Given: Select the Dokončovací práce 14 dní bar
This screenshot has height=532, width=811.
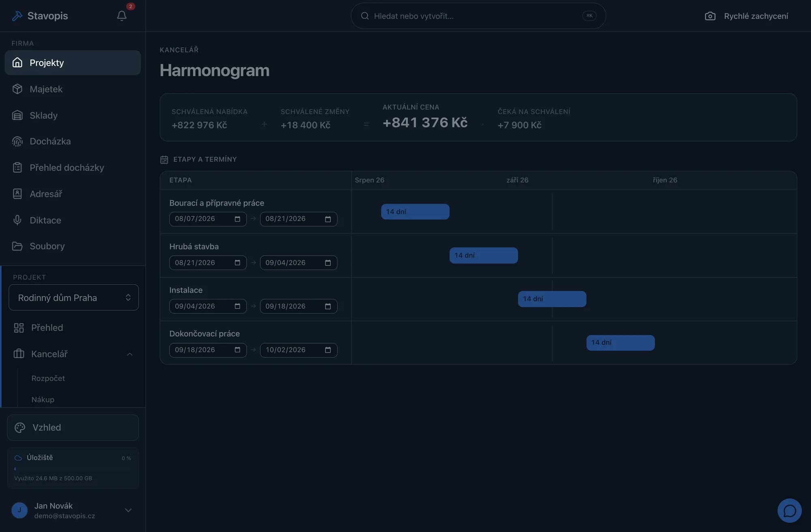Looking at the screenshot, I should coord(620,343).
